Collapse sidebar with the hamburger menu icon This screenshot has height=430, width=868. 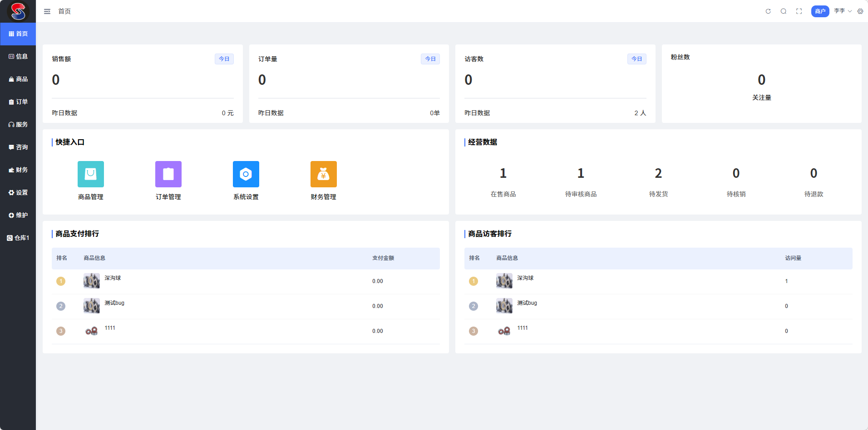click(x=47, y=11)
